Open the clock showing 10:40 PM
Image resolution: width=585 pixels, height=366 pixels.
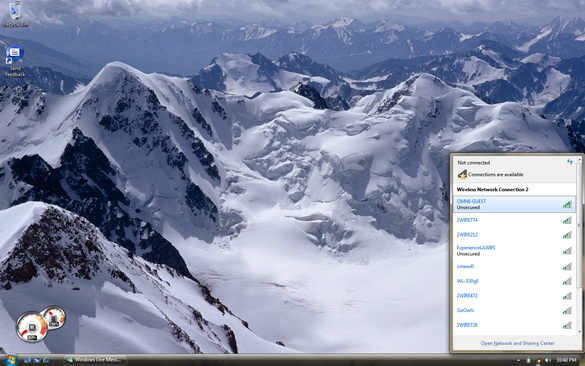(566, 360)
